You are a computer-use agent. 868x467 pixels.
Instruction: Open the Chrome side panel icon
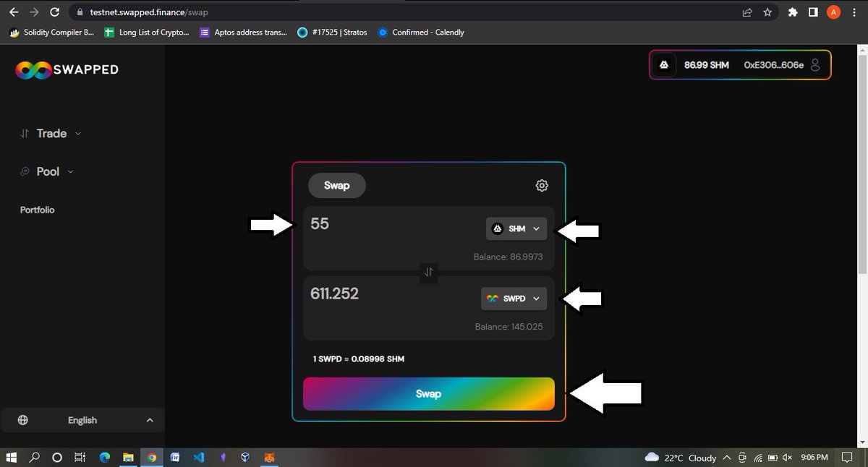(813, 12)
